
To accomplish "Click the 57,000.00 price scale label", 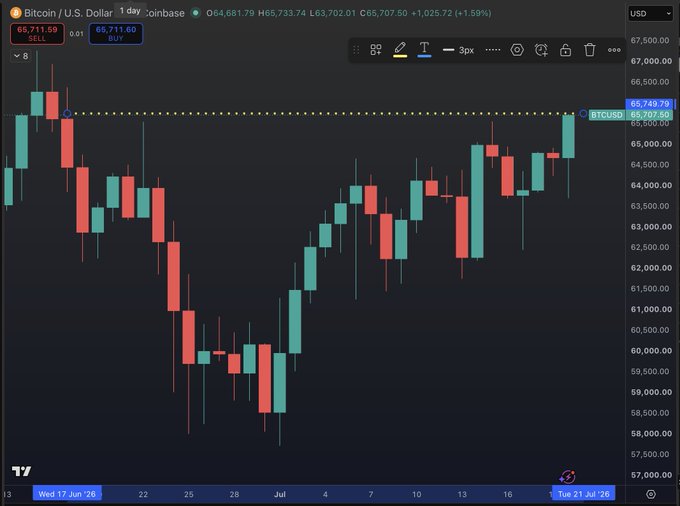I will tap(651, 475).
